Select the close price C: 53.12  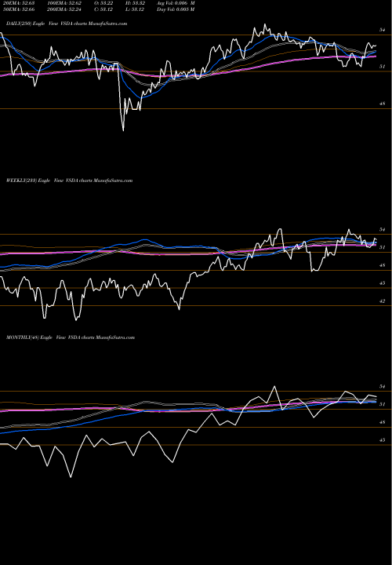click(x=103, y=9)
